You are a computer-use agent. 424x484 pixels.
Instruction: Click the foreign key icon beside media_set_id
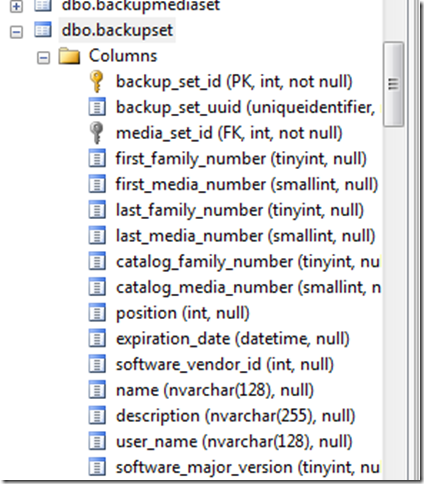click(97, 133)
